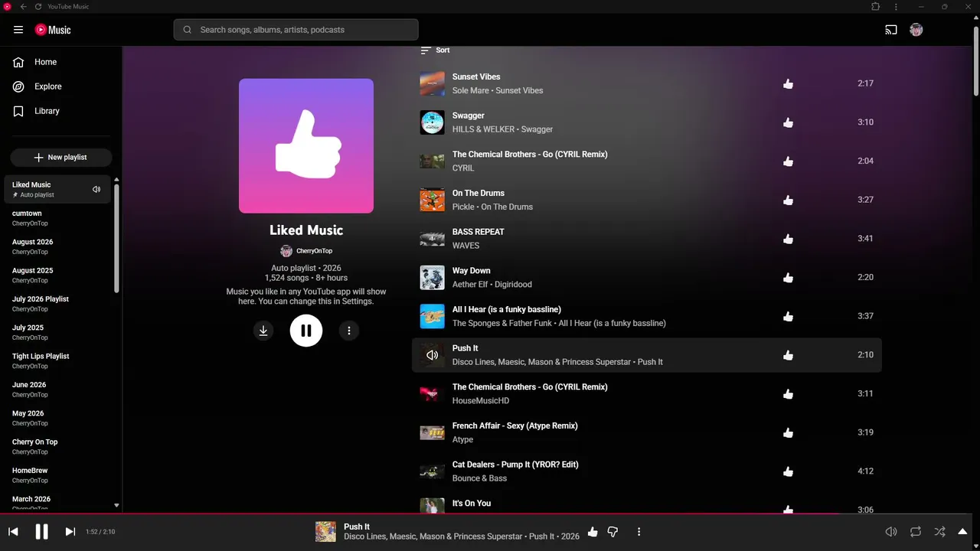Screen dimensions: 980x551
Task: Dislike the current song in player bar
Action: point(612,532)
